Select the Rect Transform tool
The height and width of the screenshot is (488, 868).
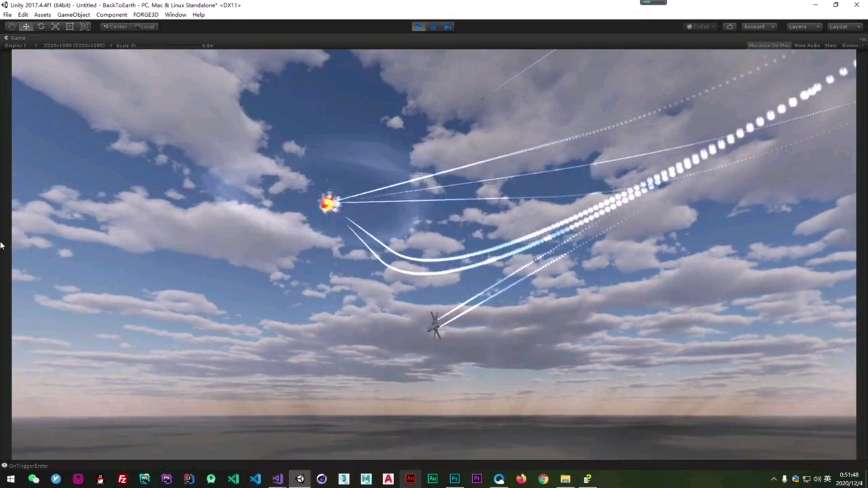tap(70, 26)
